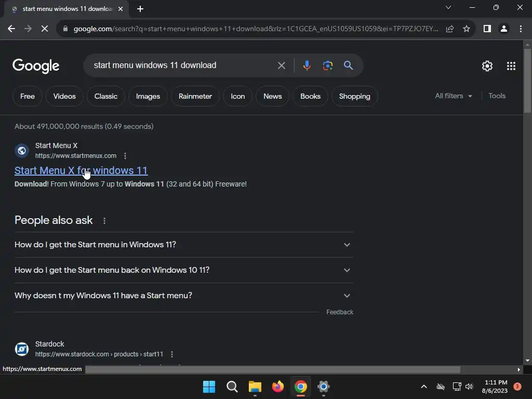Click the Google logo

coord(36,66)
